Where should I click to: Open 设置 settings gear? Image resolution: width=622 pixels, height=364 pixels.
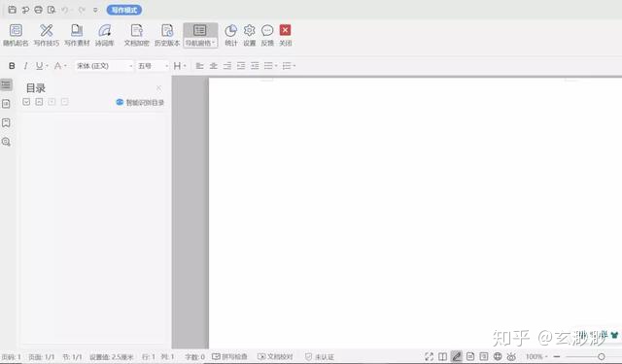(249, 35)
